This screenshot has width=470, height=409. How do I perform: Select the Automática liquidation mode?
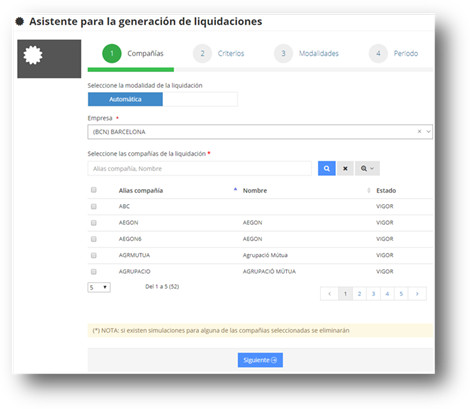125,99
